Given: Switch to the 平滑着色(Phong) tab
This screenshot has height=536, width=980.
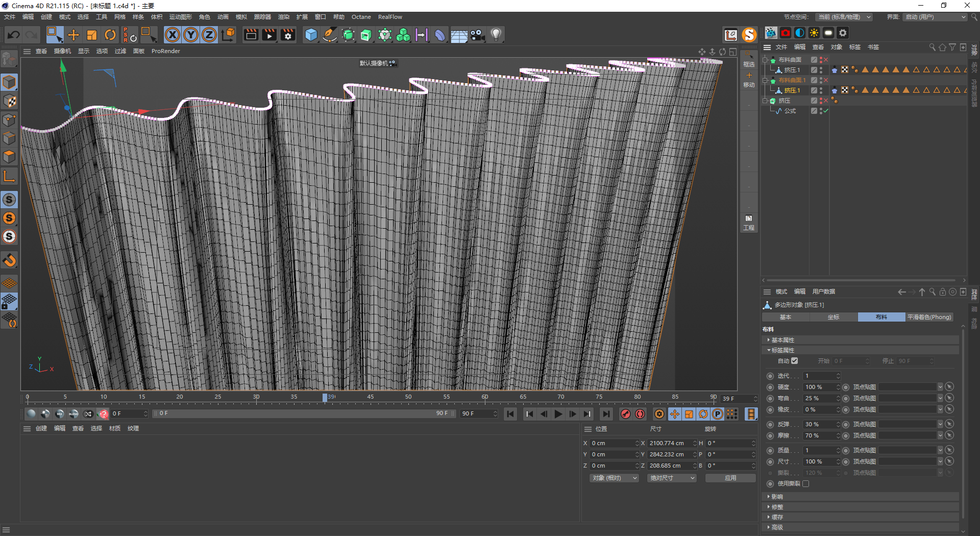Looking at the screenshot, I should (929, 317).
